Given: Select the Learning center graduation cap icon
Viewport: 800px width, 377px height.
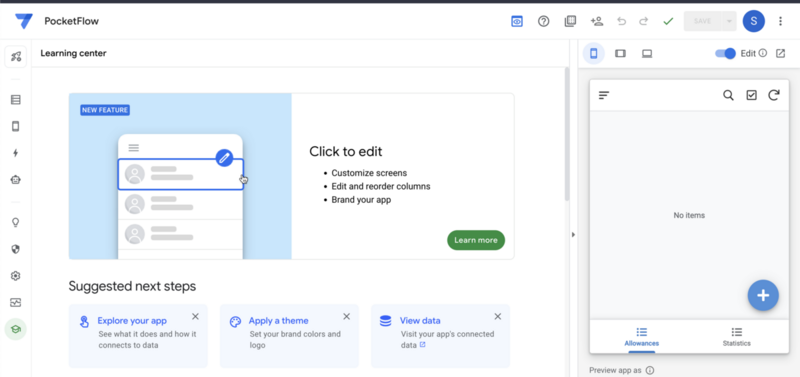Looking at the screenshot, I should (16, 329).
